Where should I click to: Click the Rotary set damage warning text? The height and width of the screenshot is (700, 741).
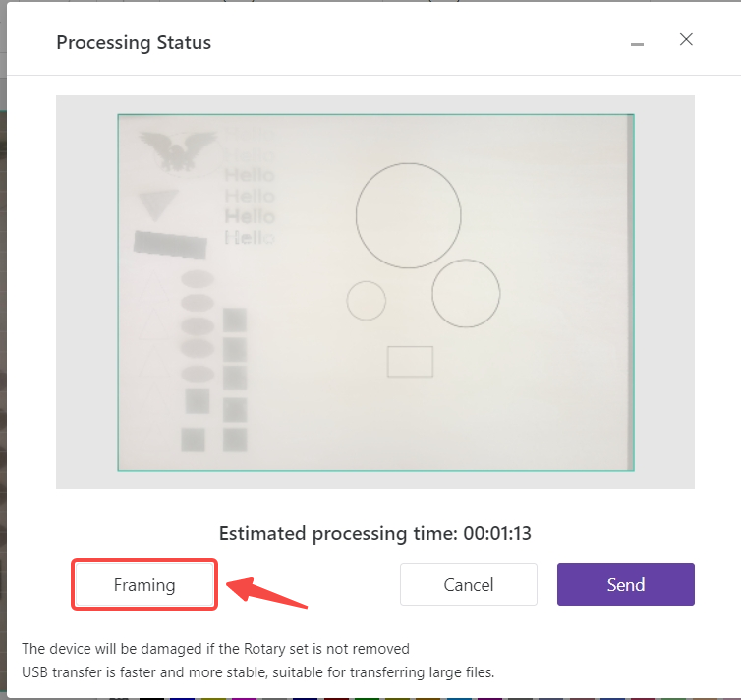[215, 649]
